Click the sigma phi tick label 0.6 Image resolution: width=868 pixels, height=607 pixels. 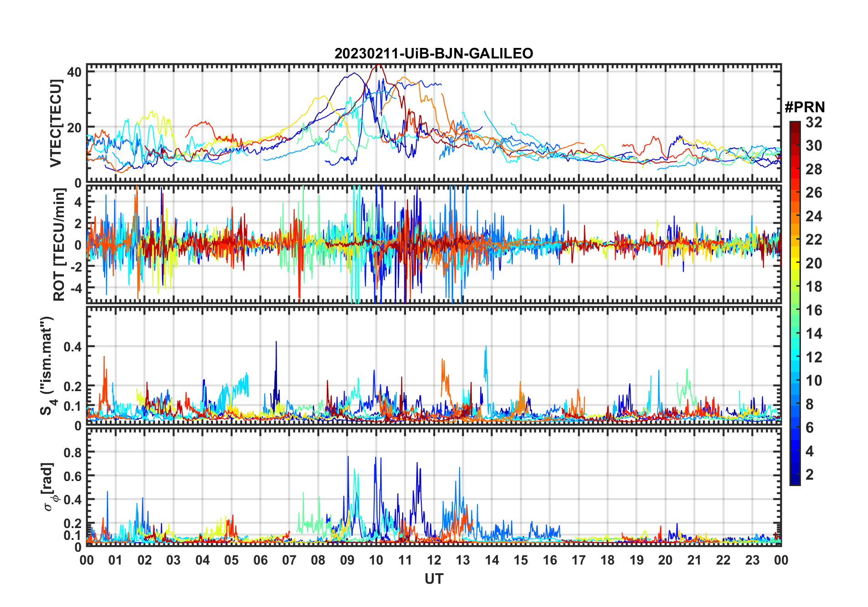pos(73,476)
